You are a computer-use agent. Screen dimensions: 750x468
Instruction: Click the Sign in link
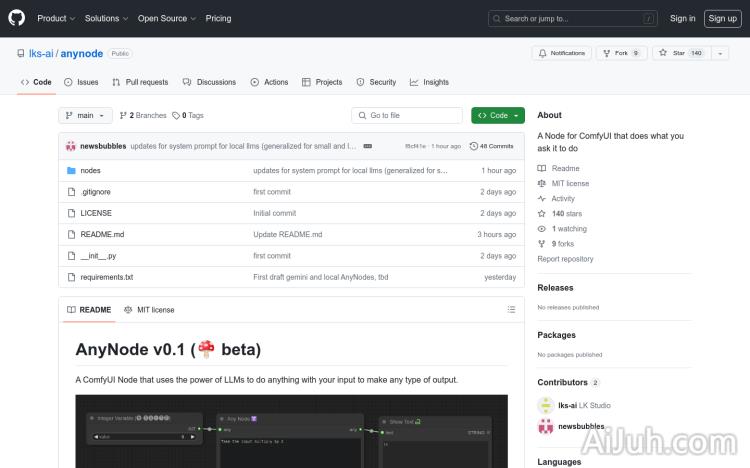coord(683,18)
